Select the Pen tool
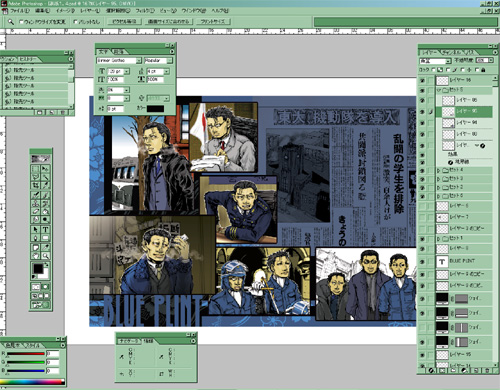The width and height of the screenshot is (500, 390). [x=36, y=238]
